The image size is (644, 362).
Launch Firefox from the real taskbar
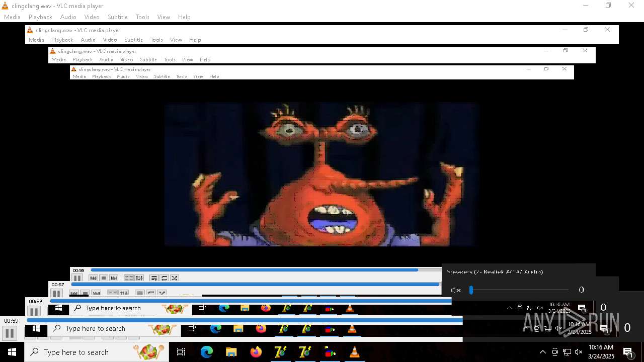click(x=256, y=352)
